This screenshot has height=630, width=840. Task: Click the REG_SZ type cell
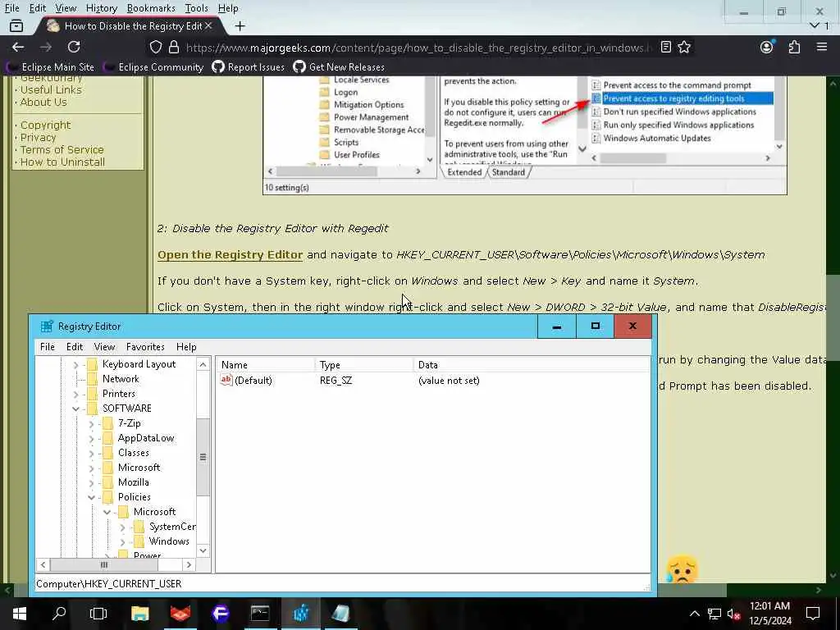point(336,381)
